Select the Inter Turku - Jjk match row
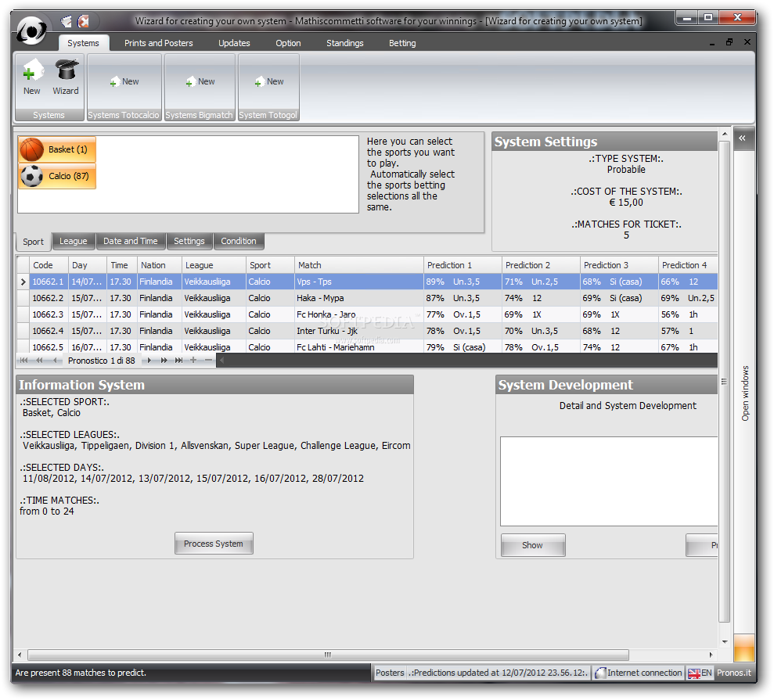Image resolution: width=774 pixels, height=700 pixels. [x=367, y=331]
